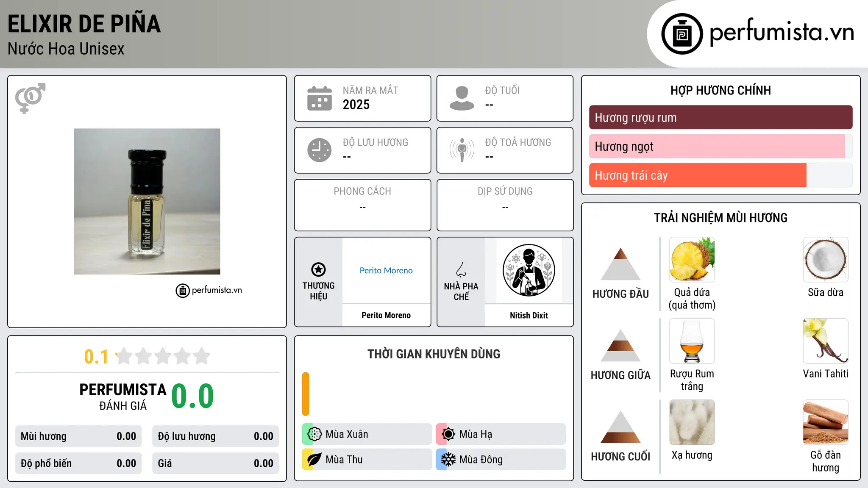Click the Sữa dừa note label
Viewport: 868px width, 488px height.
826,292
